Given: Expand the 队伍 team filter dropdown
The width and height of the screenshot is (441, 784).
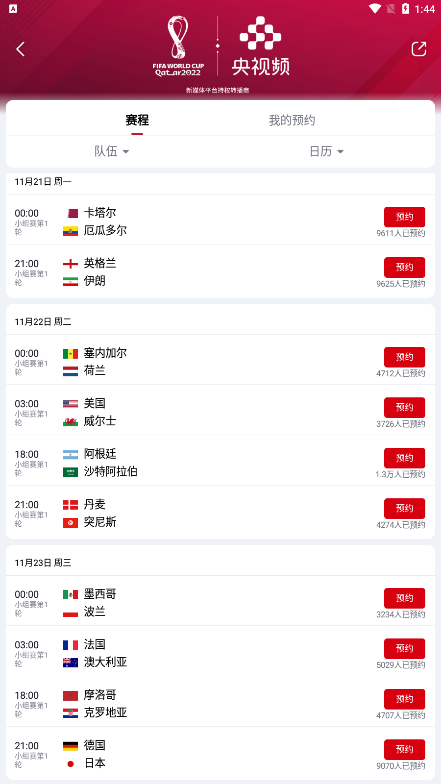Looking at the screenshot, I should click(112, 151).
